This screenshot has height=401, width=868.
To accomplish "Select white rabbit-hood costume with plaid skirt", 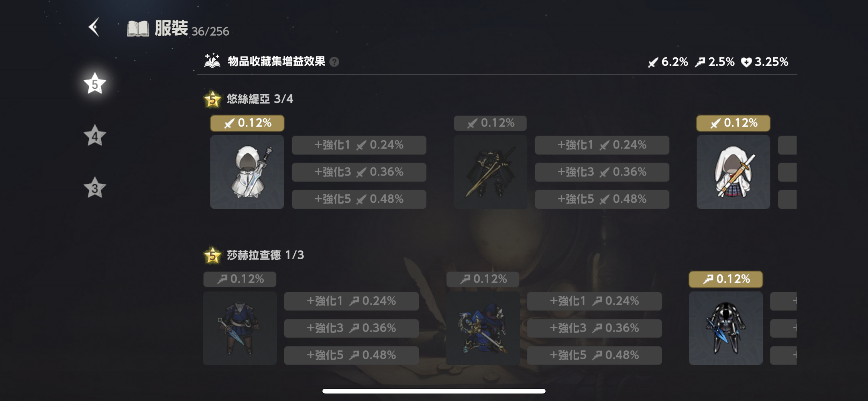I will [733, 172].
